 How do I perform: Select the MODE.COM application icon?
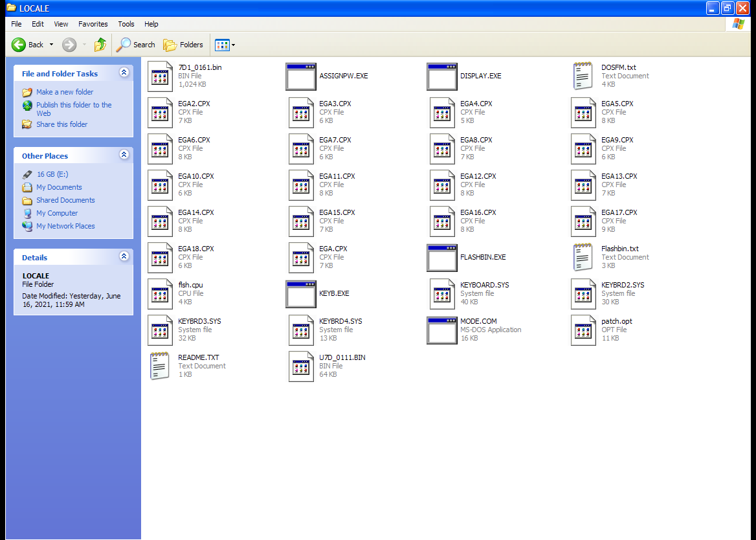[x=442, y=330]
